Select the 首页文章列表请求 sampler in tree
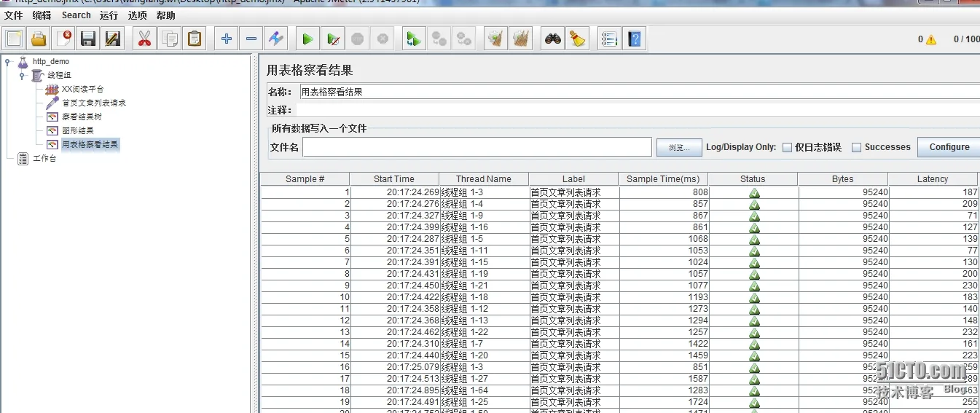The image size is (980, 413). point(93,103)
